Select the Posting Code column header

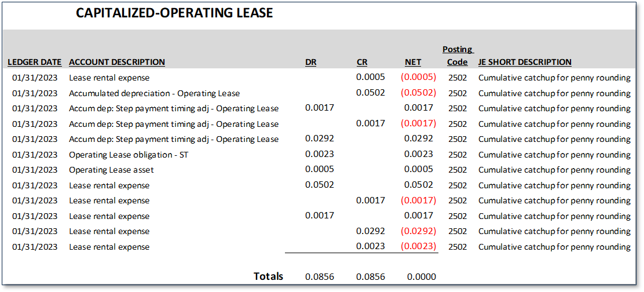(458, 56)
